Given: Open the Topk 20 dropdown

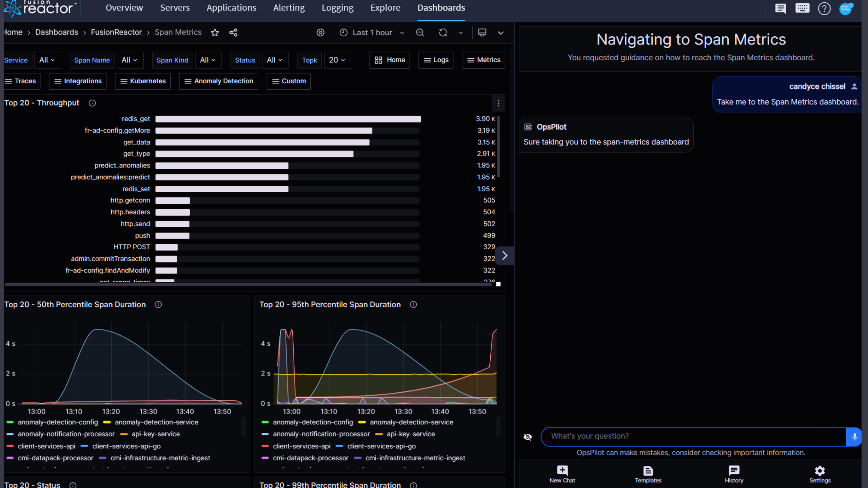Looking at the screenshot, I should click(x=337, y=60).
